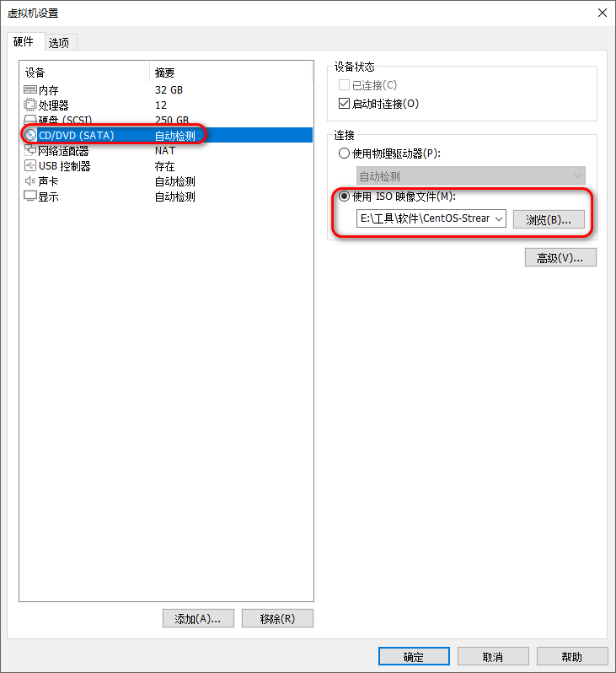
Task: Choose 使用物理驱动器(P) radio button
Action: pyautogui.click(x=344, y=153)
